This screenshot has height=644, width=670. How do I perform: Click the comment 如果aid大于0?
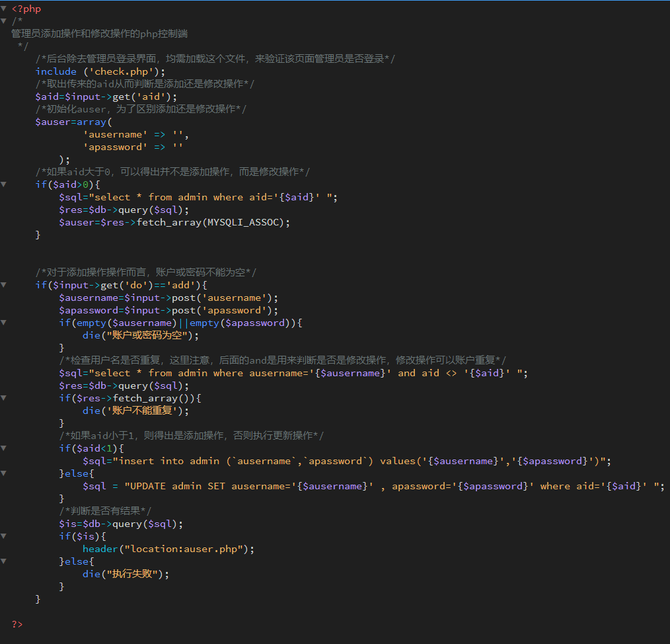point(172,172)
